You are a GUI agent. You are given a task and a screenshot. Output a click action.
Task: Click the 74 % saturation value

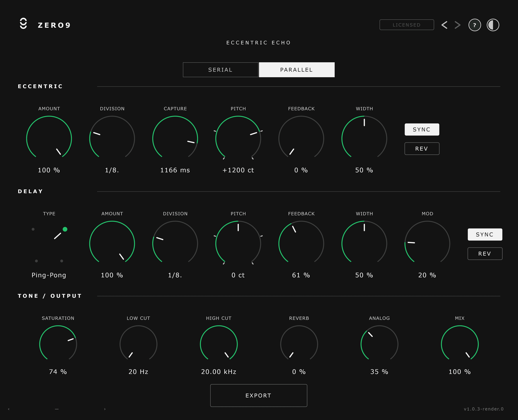pyautogui.click(x=58, y=372)
